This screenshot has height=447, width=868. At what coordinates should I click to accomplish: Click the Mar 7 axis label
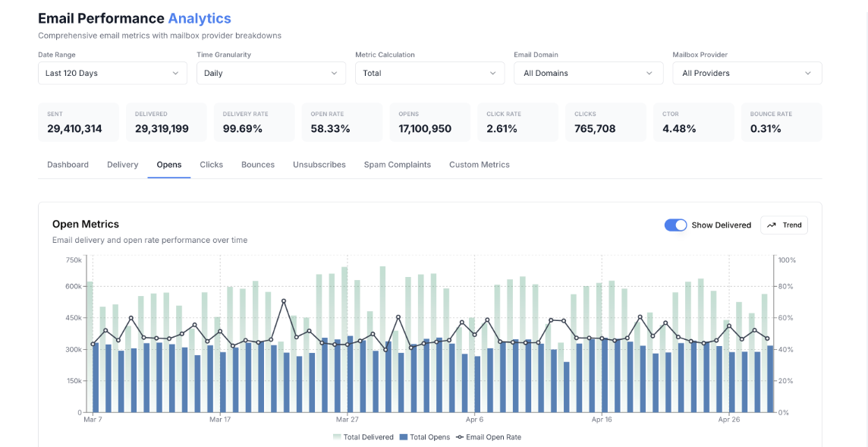pyautogui.click(x=93, y=420)
